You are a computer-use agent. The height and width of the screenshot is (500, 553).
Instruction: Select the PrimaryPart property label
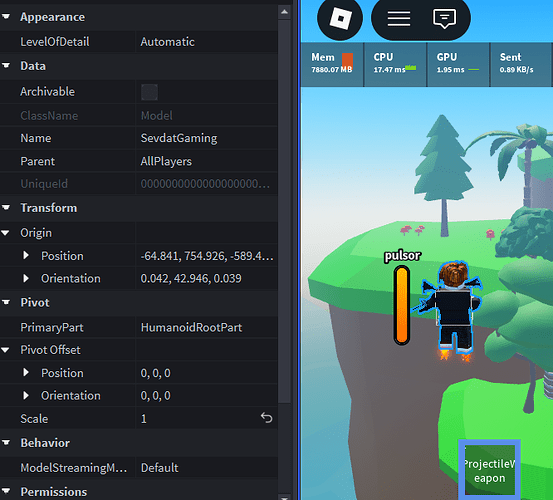[x=52, y=327]
